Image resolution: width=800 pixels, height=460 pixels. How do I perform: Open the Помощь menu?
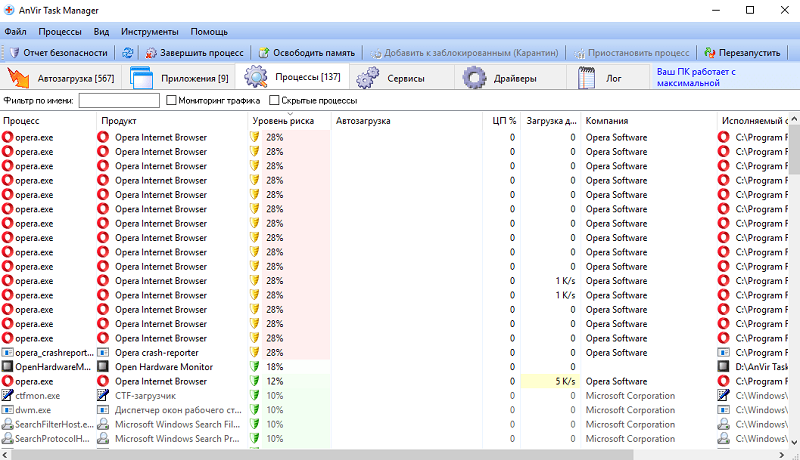tap(209, 32)
